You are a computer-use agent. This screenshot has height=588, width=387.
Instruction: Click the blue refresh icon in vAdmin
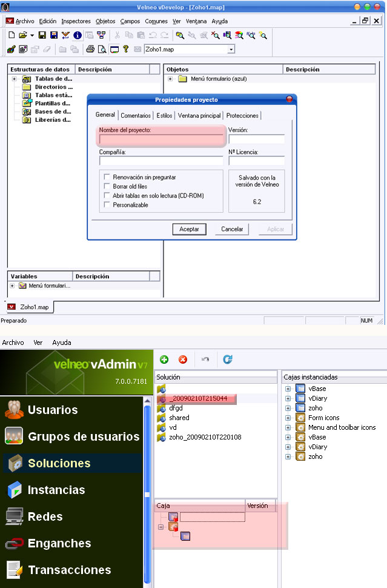228,359
